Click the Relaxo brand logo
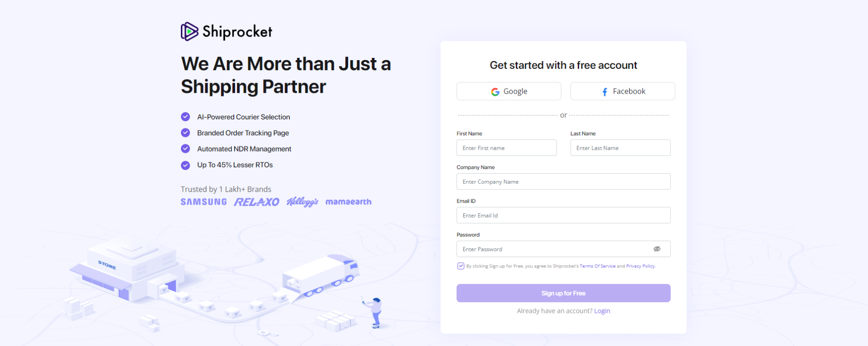868x346 pixels. [256, 202]
